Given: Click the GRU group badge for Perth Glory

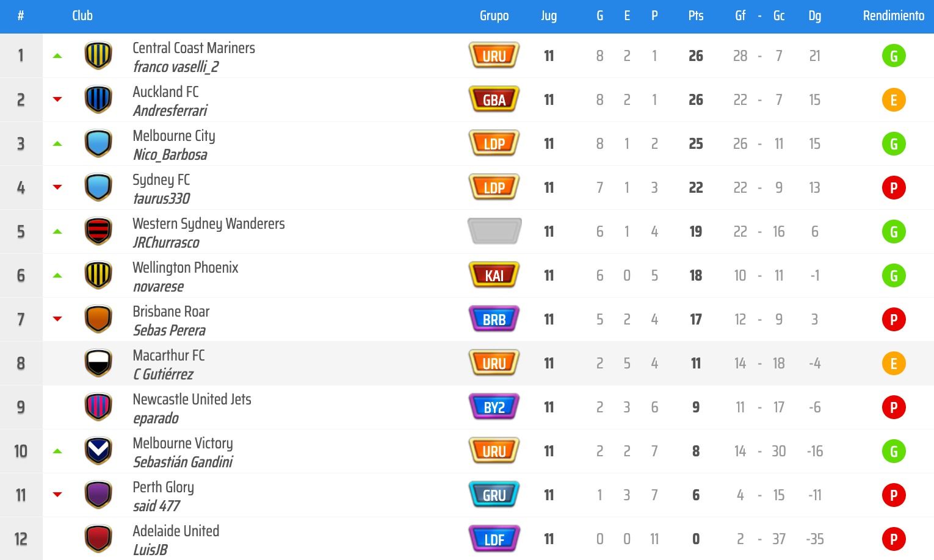Looking at the screenshot, I should click(x=494, y=495).
